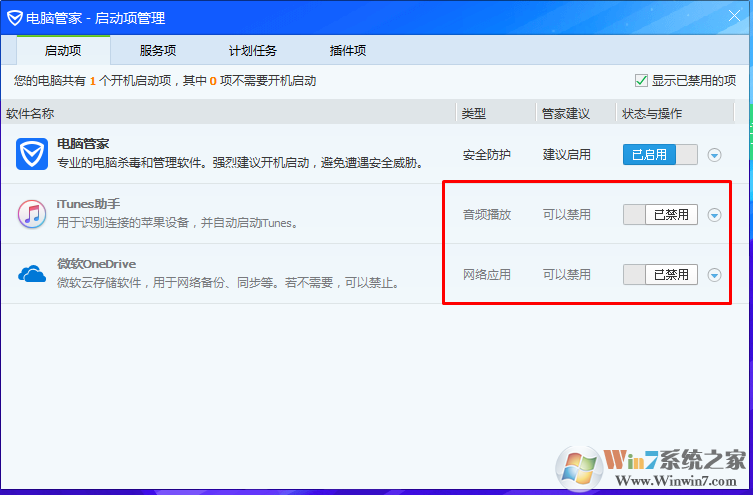Open the dropdown arrow in iTunes助手 row

coord(714,215)
